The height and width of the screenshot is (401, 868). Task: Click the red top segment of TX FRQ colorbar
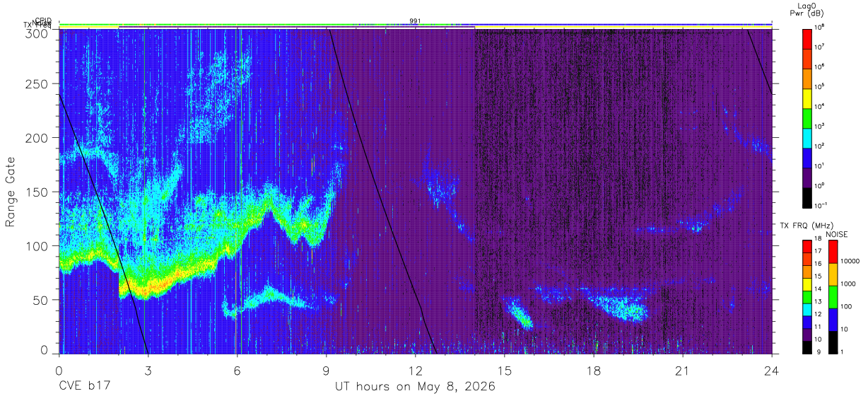pos(807,247)
